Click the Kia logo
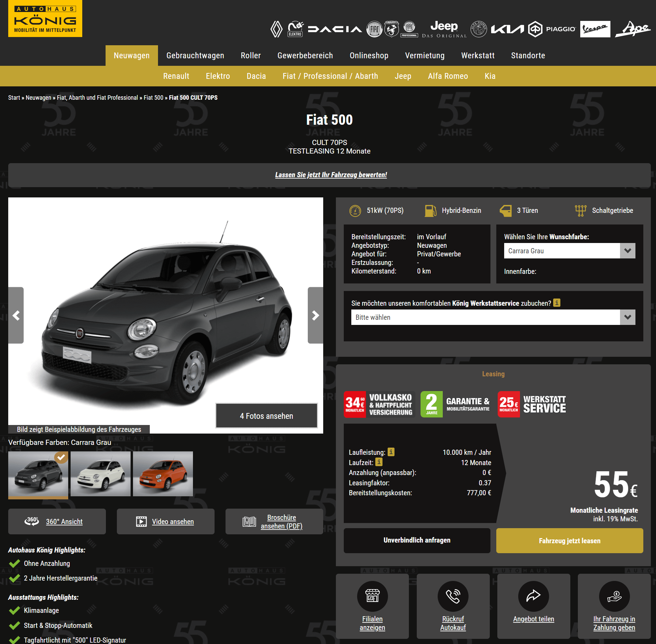This screenshot has height=644, width=656. pos(507,29)
